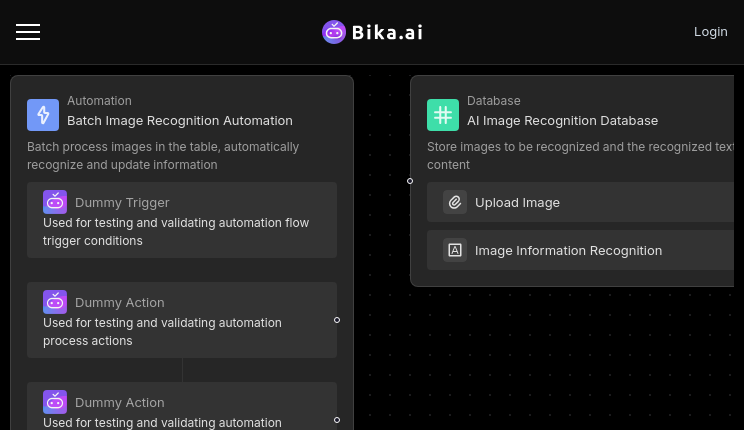Viewport: 744px width, 430px height.
Task: Click the connector dot on the Database node edge
Action: [410, 181]
